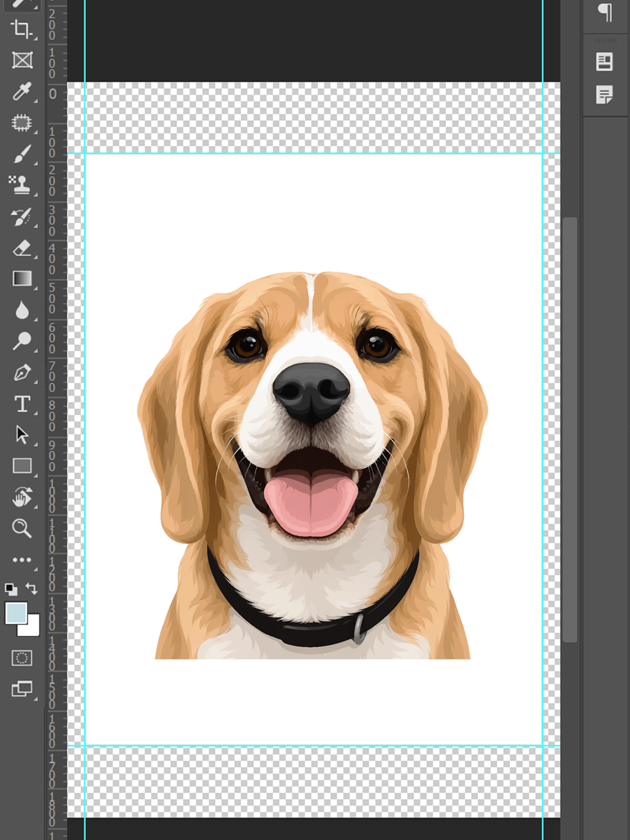The height and width of the screenshot is (840, 630).
Task: Select the Dodge tool
Action: 22,341
